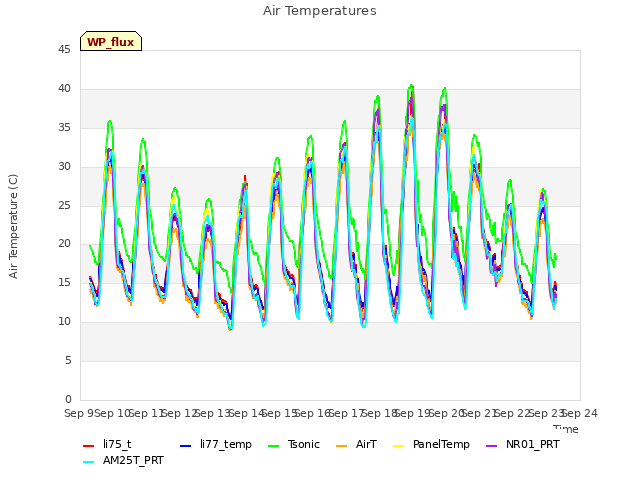Click the yellow PanelTemp legend swatch
Viewport: 640px width, 480px height.
click(399, 446)
